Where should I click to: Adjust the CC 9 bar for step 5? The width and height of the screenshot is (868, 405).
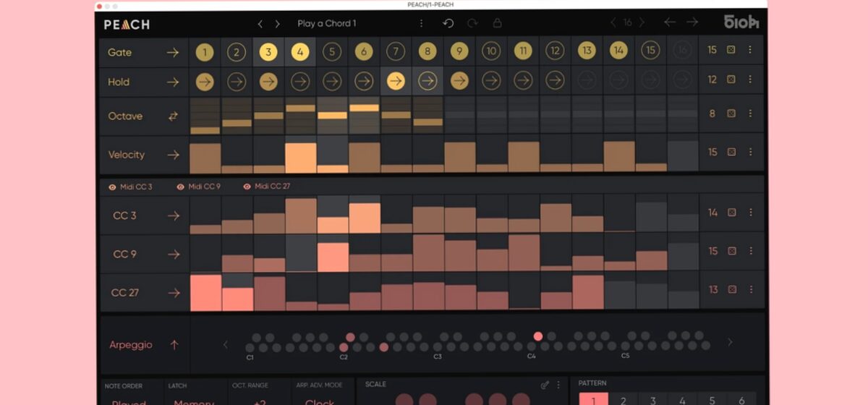[333, 257]
